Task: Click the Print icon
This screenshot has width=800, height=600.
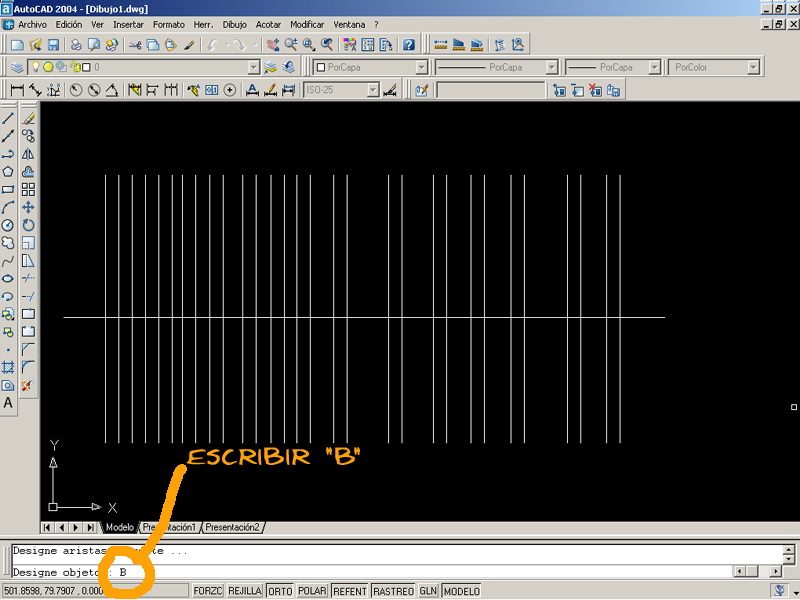Action: (x=76, y=45)
